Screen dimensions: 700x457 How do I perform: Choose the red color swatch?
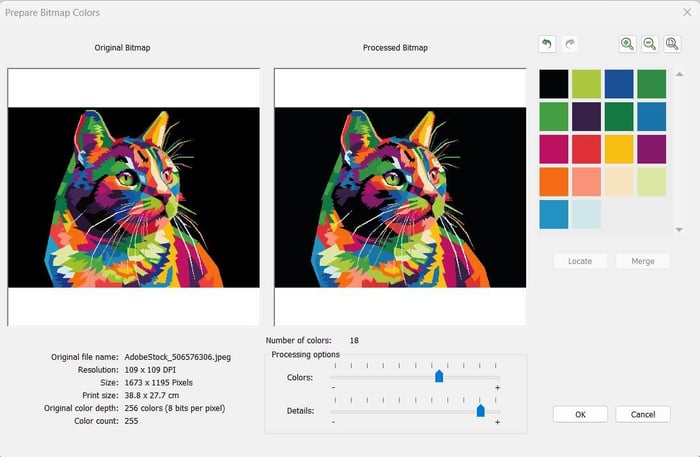click(587, 149)
